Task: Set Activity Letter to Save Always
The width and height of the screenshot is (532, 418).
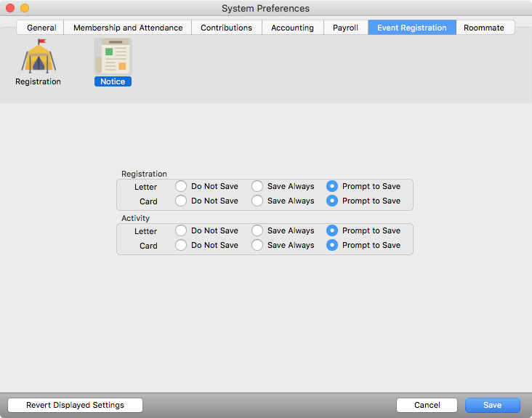Action: (x=257, y=230)
